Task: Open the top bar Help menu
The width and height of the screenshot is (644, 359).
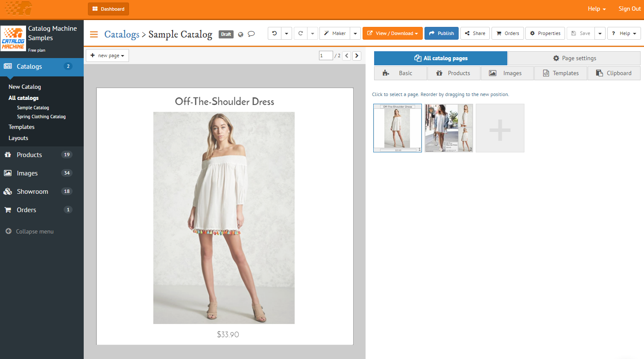Action: 597,9
